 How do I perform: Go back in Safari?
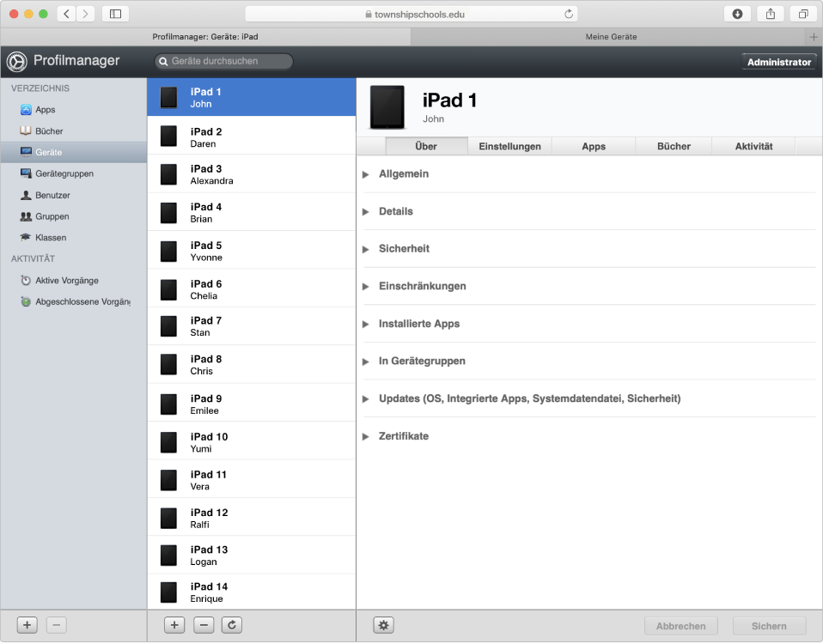point(66,14)
